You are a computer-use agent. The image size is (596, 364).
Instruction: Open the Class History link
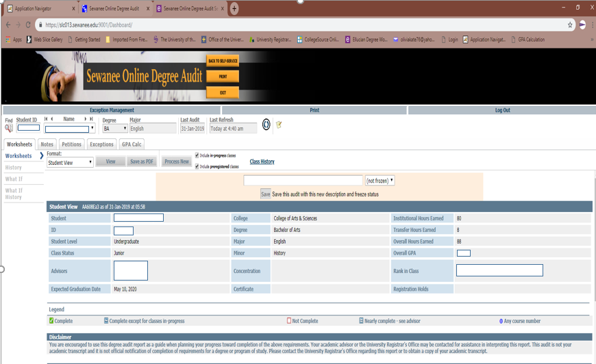click(262, 162)
